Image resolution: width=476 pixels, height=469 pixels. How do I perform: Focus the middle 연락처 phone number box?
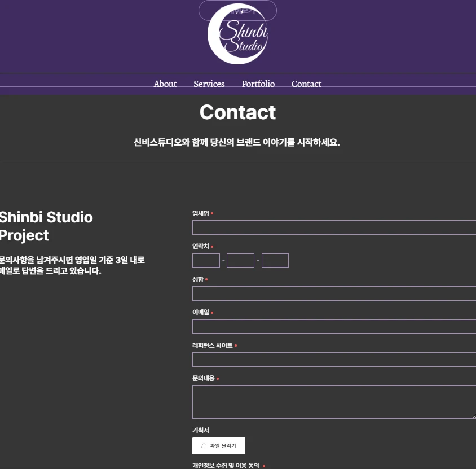[240, 261]
